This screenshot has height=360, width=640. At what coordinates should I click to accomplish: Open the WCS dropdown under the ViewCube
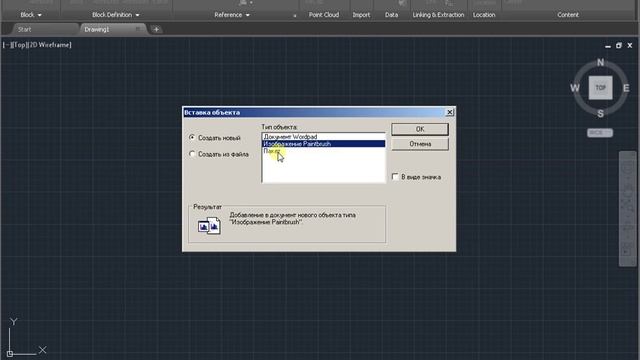pyautogui.click(x=600, y=133)
